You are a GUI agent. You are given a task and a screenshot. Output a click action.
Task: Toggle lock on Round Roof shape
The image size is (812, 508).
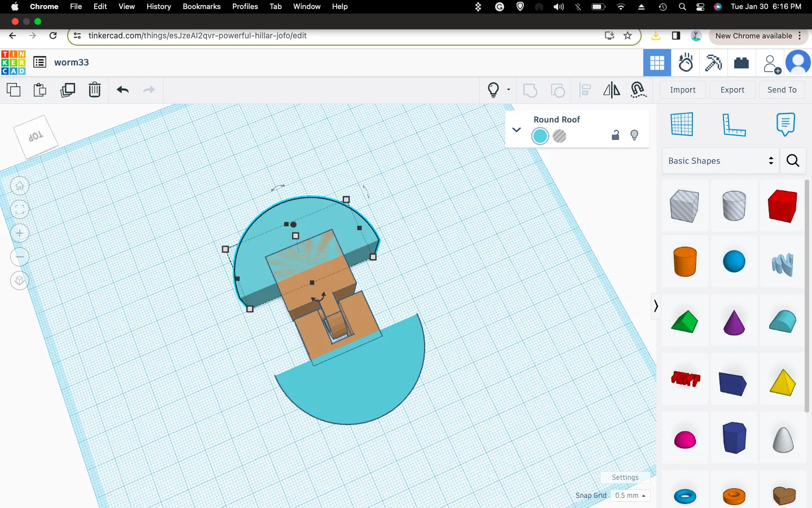[615, 135]
